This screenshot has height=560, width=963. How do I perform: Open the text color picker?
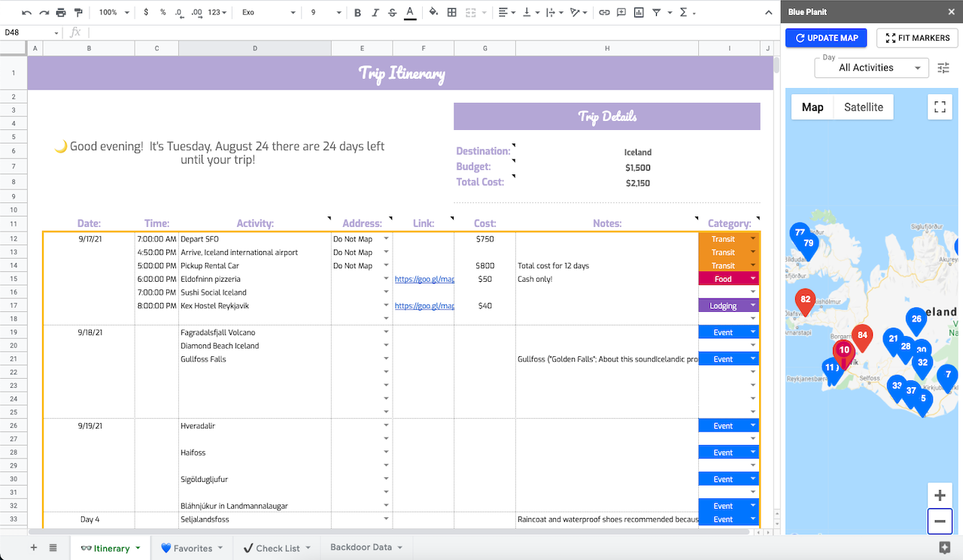tap(409, 13)
